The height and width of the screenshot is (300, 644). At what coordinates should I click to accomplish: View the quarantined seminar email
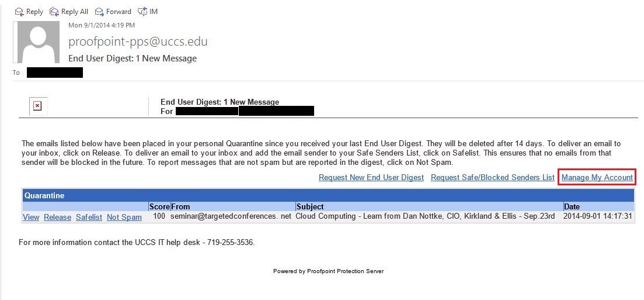pos(31,217)
